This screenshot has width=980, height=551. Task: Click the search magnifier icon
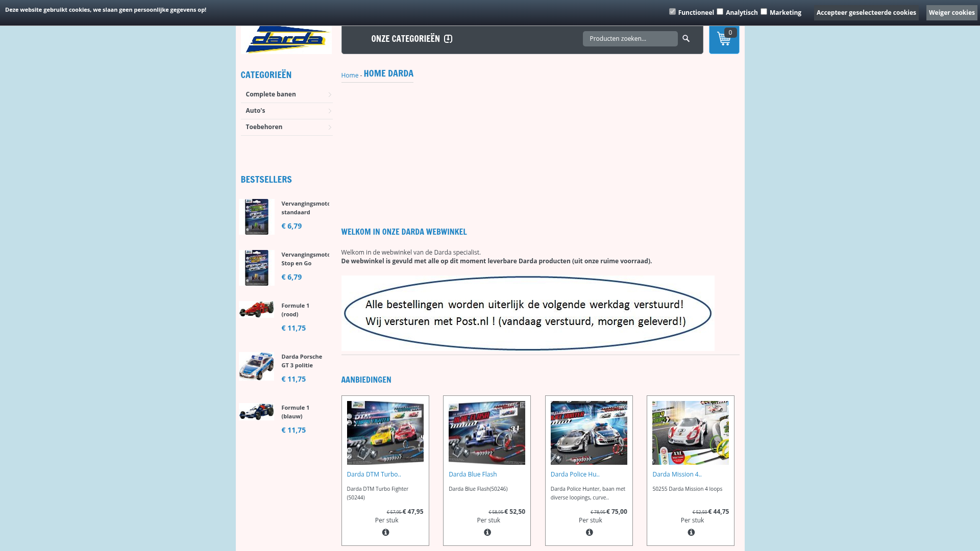pyautogui.click(x=686, y=39)
